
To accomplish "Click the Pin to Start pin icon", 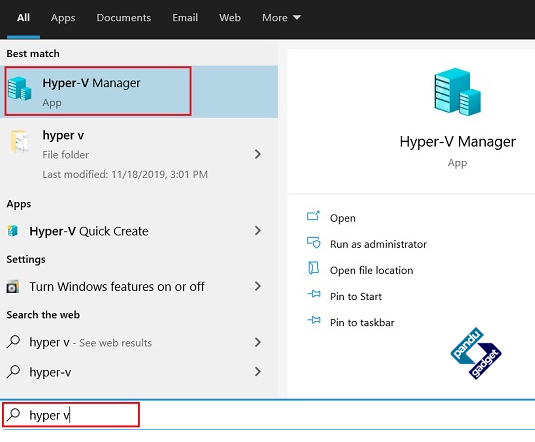I will pyautogui.click(x=314, y=294).
